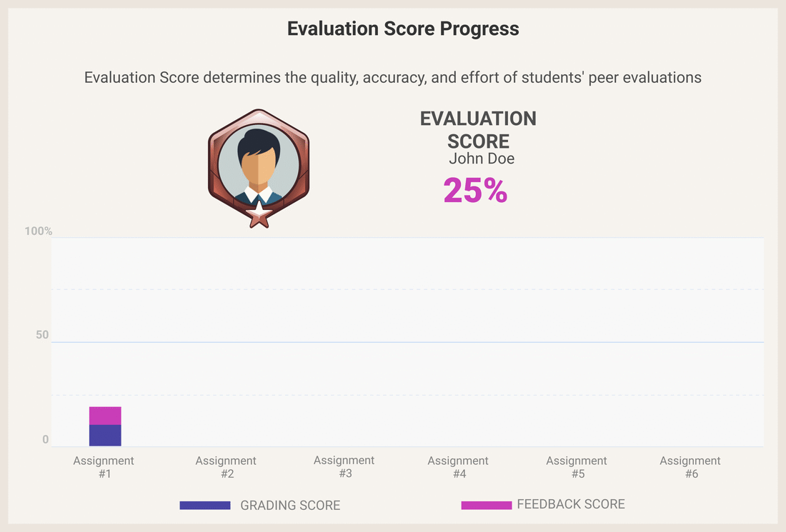786x532 pixels.
Task: Click the John Doe name text
Action: [x=482, y=159]
